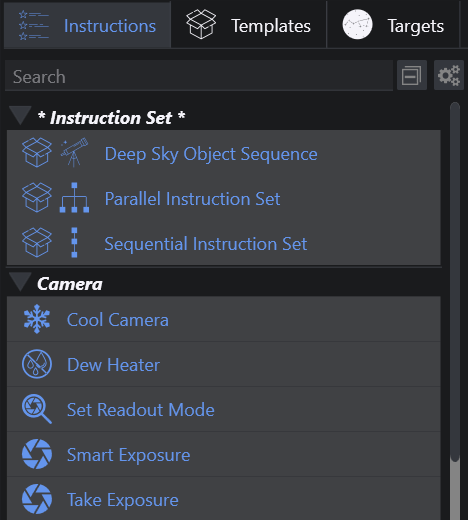Click the Set Readout Mode magnifier icon

tap(37, 409)
